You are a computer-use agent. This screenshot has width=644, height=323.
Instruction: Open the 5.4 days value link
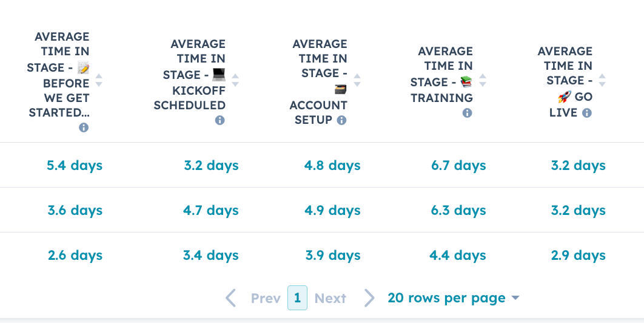pyautogui.click(x=75, y=165)
